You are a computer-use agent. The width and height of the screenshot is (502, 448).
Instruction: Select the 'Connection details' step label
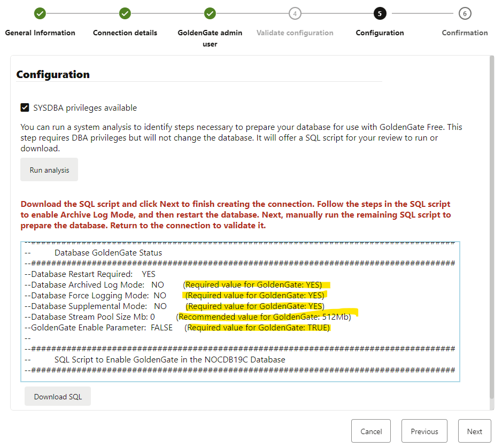(125, 33)
